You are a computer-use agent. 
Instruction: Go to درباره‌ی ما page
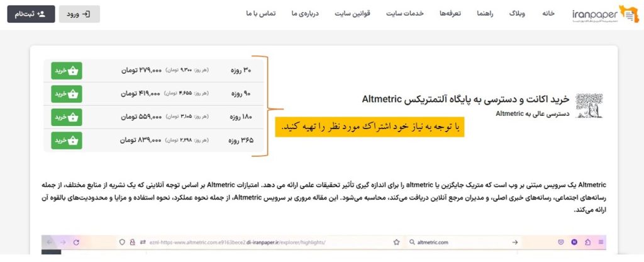click(x=305, y=14)
